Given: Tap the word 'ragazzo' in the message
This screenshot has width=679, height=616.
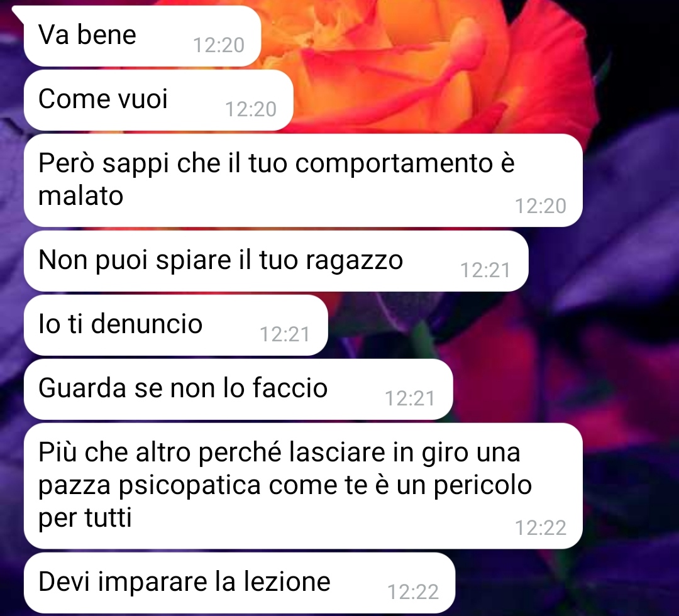Looking at the screenshot, I should point(354,261).
